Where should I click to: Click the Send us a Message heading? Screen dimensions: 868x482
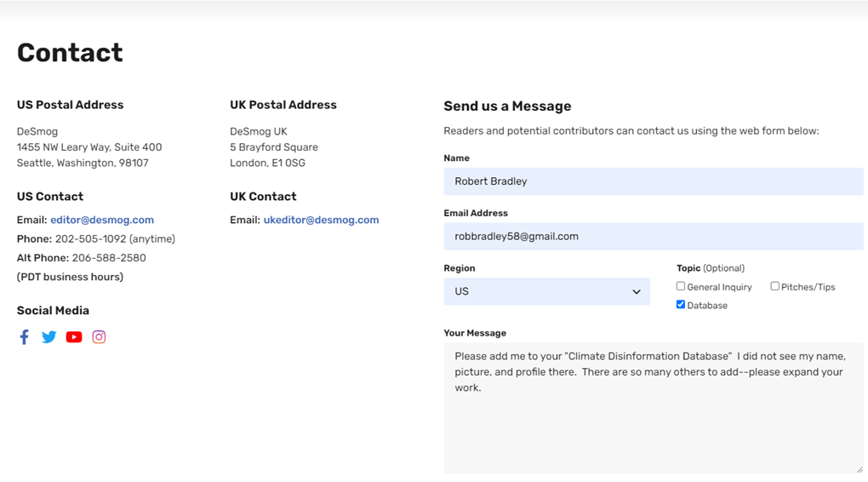pyautogui.click(x=507, y=106)
